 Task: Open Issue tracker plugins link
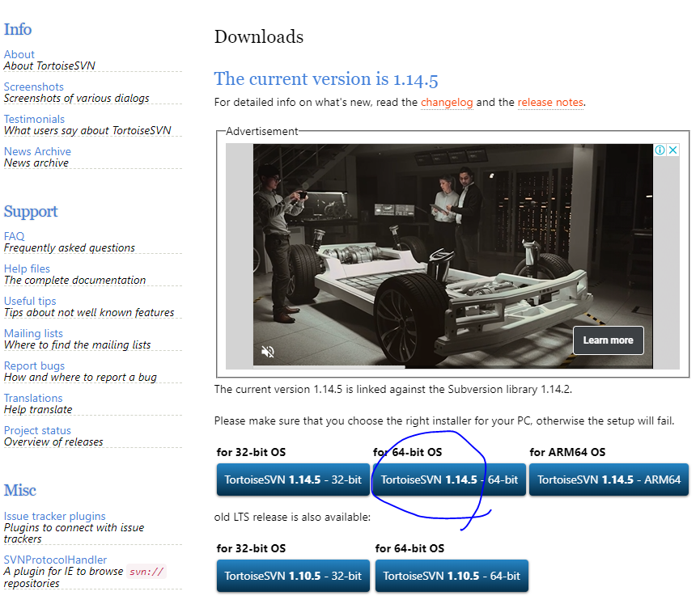pos(55,516)
